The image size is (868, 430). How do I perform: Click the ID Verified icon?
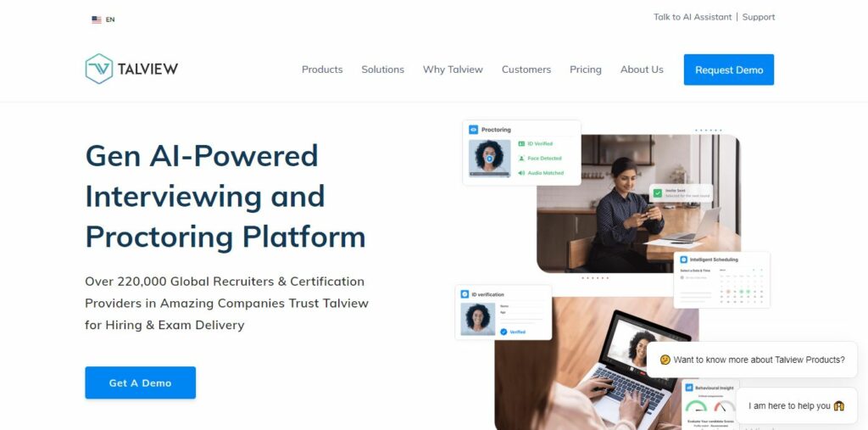click(521, 144)
